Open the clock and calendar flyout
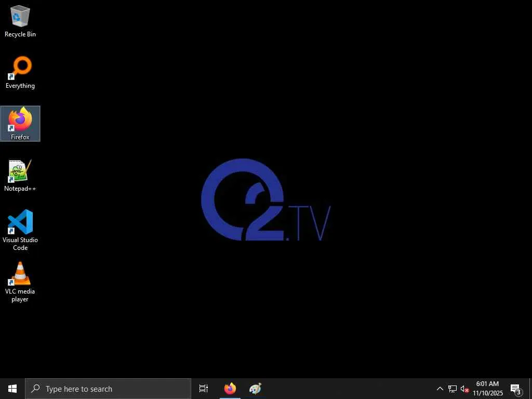Viewport: 532px width, 399px height. pos(487,389)
